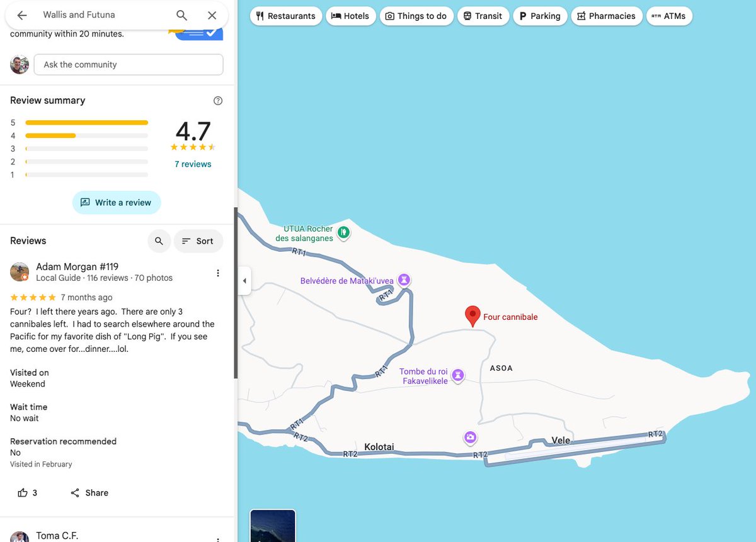Screen dimensions: 756x542
Task: Click the back arrow in search bar
Action: coord(22,15)
